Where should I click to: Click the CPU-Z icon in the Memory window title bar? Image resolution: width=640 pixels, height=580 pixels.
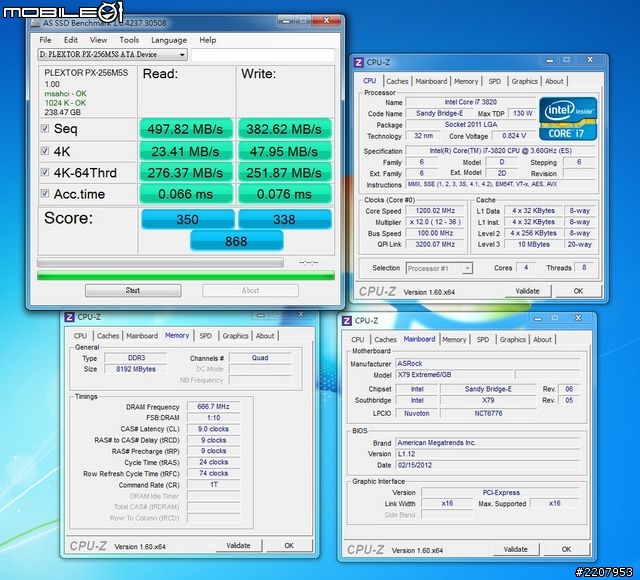tap(69, 317)
